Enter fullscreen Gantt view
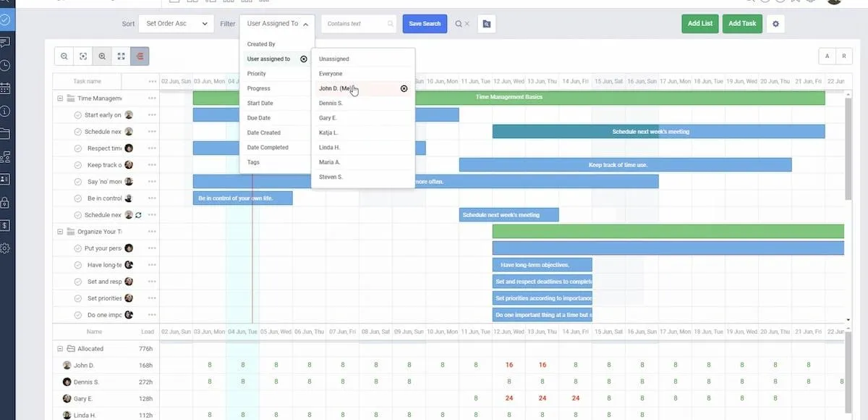 tap(121, 56)
